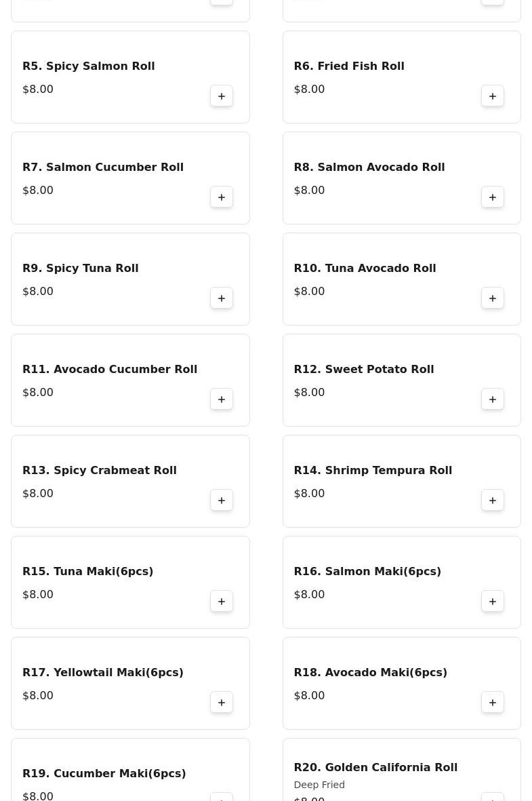The image size is (532, 801).
Task: Add Spicy Crabmeat Roll via plus icon
Action: (222, 501)
